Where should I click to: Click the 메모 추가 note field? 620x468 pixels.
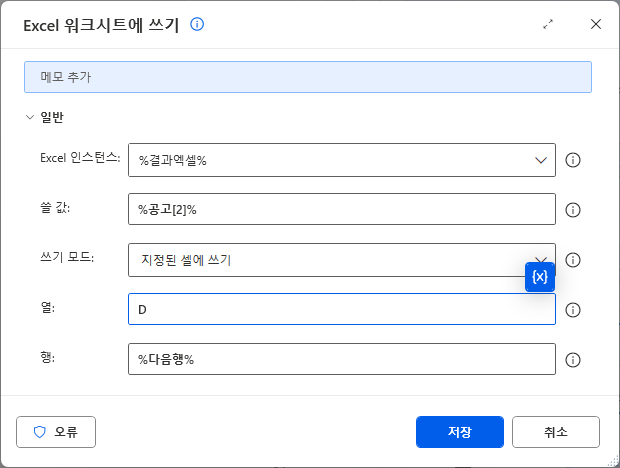pyautogui.click(x=308, y=77)
